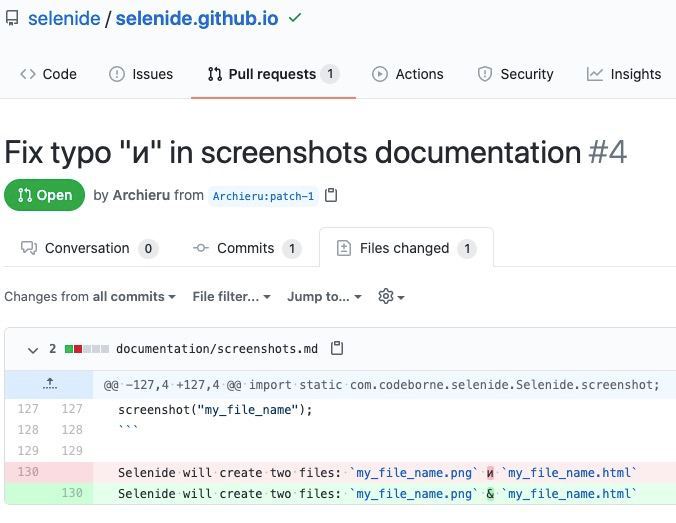676x523 pixels.
Task: Open the Jump to dropdown
Action: tap(324, 297)
